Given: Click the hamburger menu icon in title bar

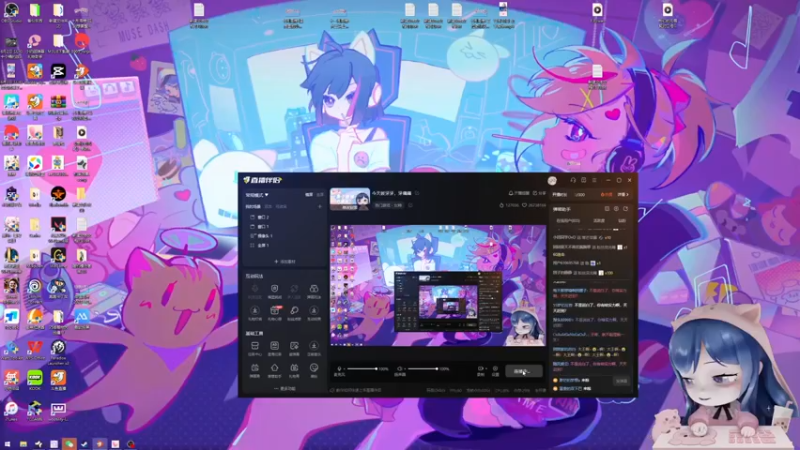Looking at the screenshot, I should pos(594,180).
